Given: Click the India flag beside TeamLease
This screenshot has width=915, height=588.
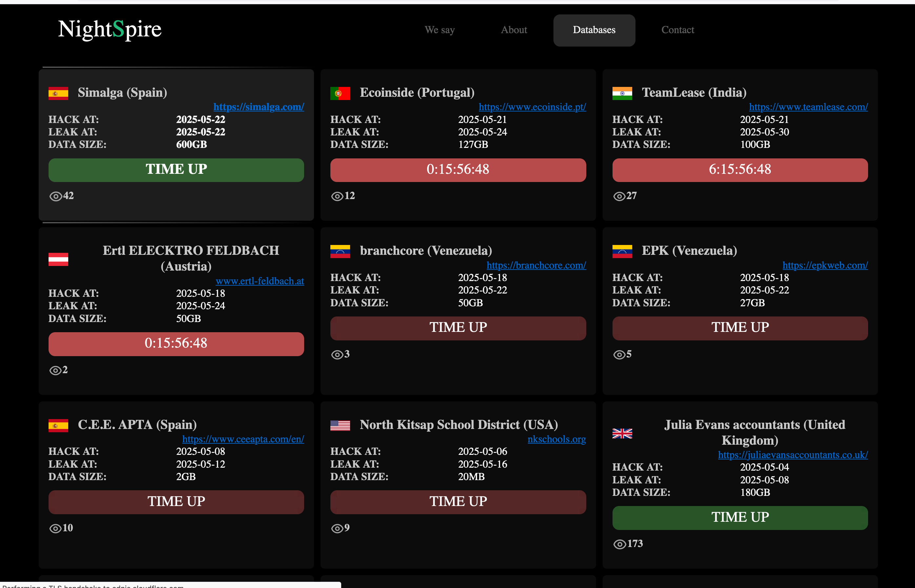Looking at the screenshot, I should tap(622, 93).
